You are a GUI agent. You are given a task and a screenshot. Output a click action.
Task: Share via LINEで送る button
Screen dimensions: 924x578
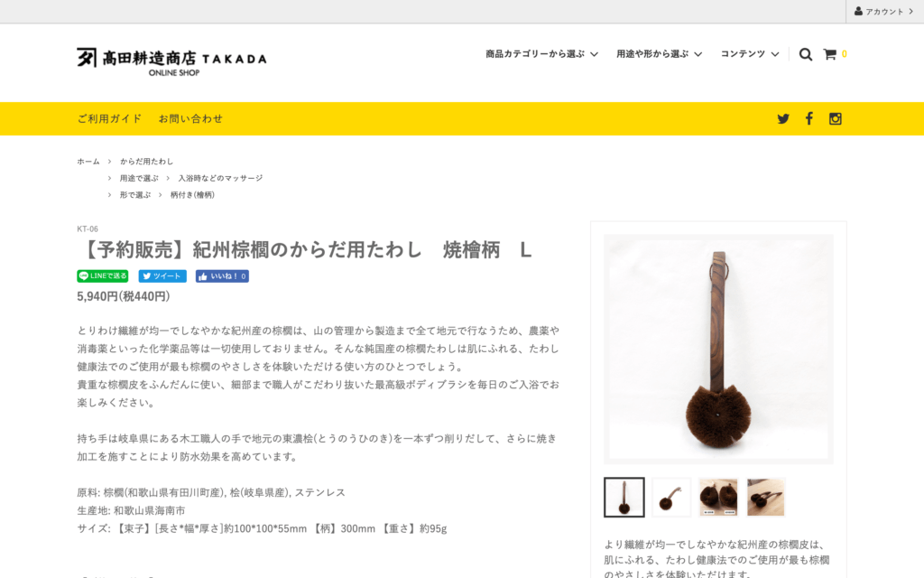(103, 276)
